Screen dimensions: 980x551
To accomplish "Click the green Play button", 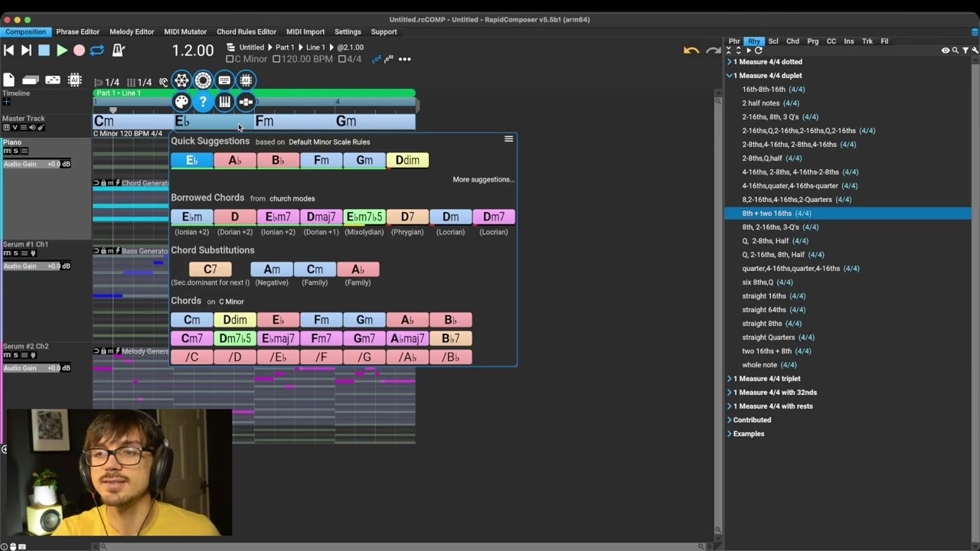I will [62, 51].
